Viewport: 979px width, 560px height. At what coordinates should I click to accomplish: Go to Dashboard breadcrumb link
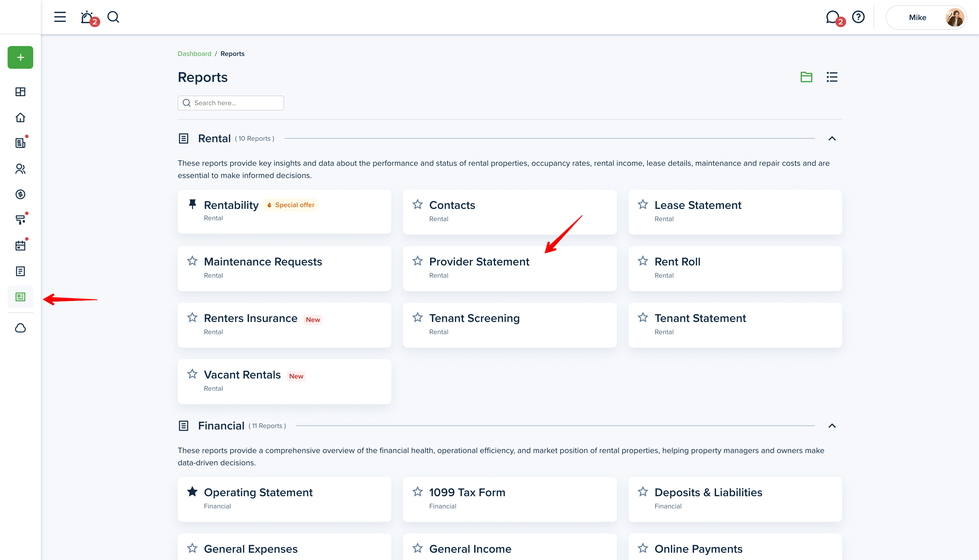pyautogui.click(x=194, y=53)
